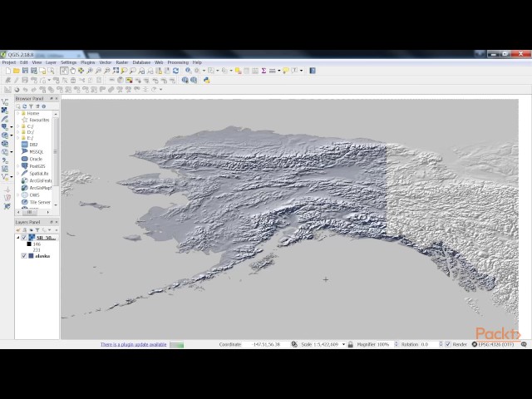Toggle visibility of the alaska layer

pyautogui.click(x=24, y=256)
